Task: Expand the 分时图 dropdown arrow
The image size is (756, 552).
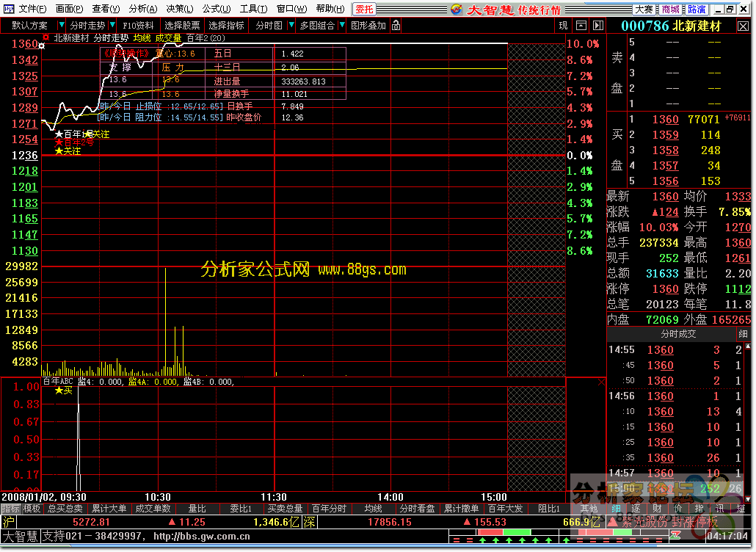Action: pos(291,25)
